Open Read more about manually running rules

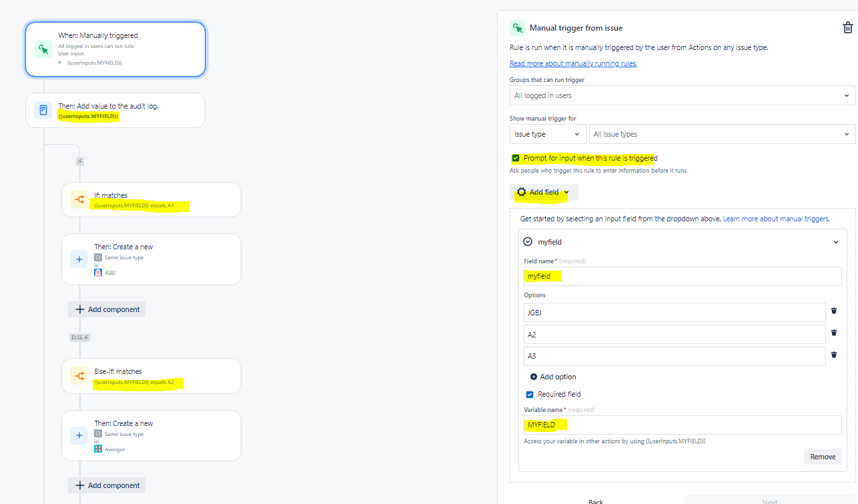(x=573, y=63)
